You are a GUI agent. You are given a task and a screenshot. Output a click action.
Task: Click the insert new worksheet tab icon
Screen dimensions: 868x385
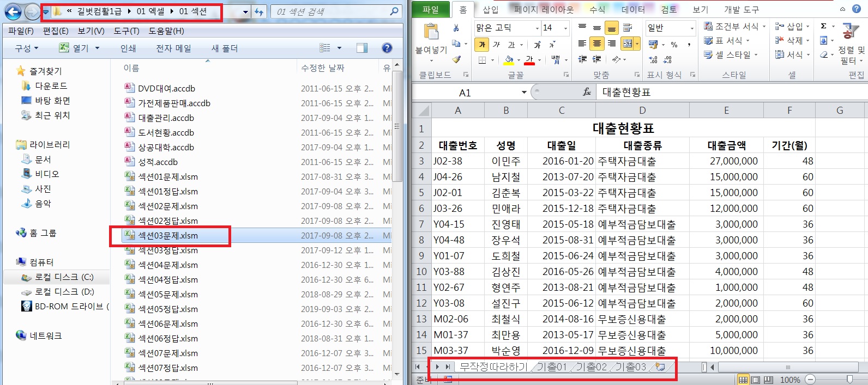[660, 367]
